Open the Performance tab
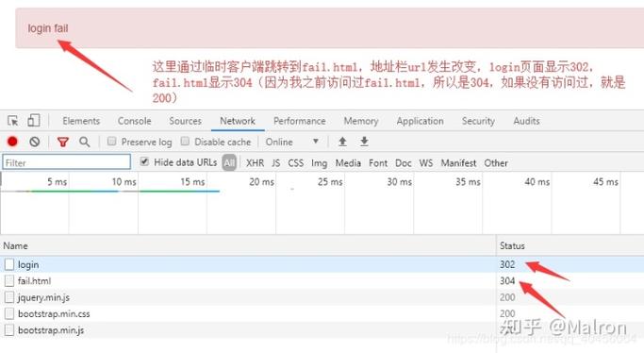The width and height of the screenshot is (644, 353). tap(300, 121)
